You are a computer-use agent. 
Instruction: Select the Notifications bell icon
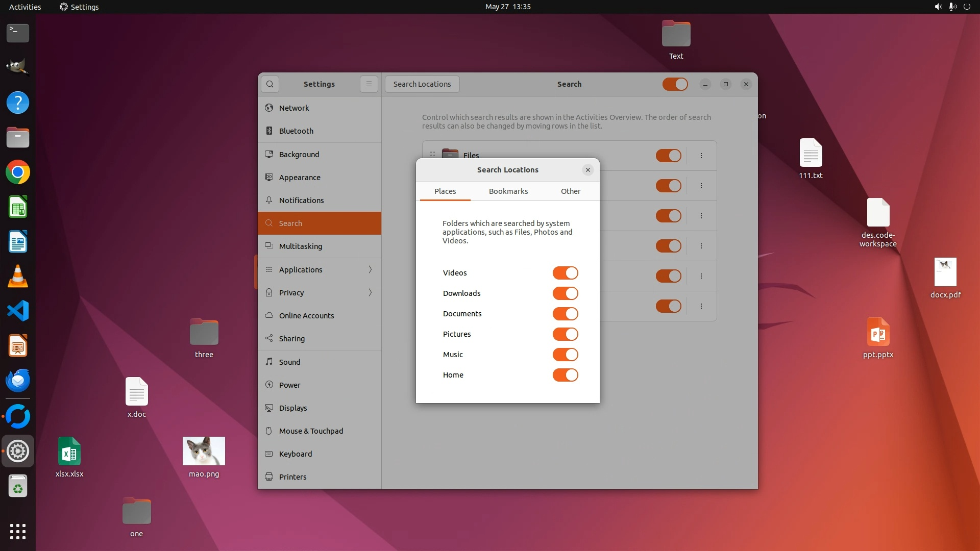(269, 201)
